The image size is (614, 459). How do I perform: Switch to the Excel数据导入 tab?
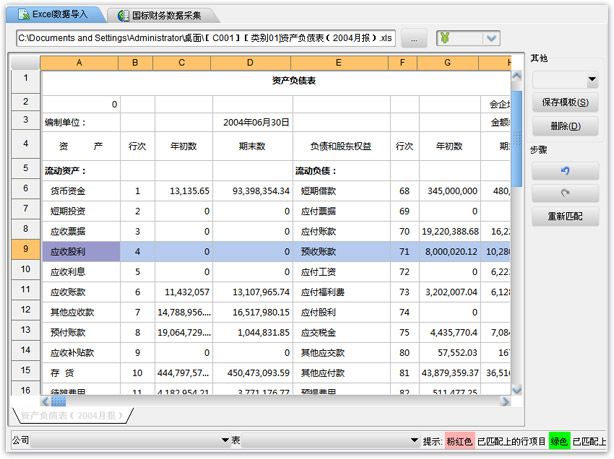click(55, 15)
